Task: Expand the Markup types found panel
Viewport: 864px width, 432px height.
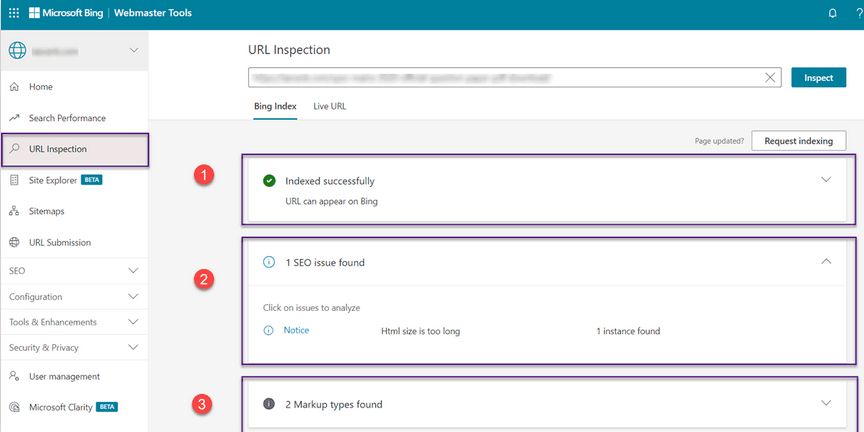Action: (826, 403)
